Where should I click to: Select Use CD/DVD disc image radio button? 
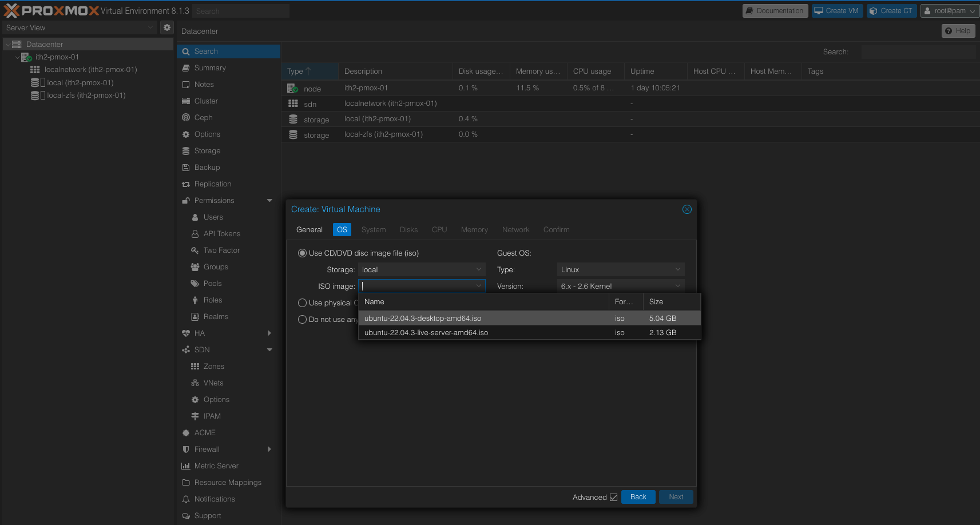(x=302, y=253)
